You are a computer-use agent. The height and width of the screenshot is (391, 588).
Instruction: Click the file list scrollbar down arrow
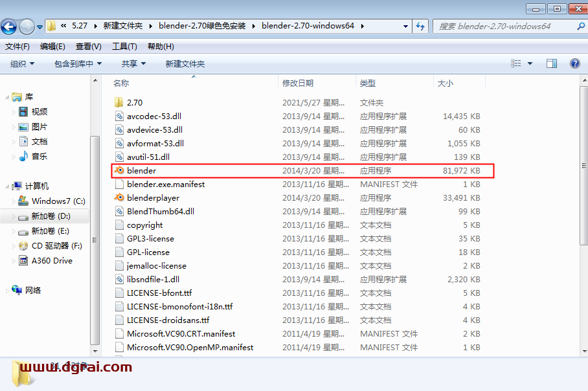584,352
